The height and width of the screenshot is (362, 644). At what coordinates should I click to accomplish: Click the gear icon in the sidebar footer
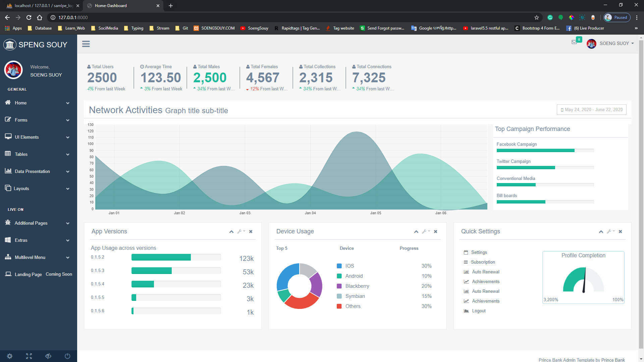pyautogui.click(x=10, y=356)
